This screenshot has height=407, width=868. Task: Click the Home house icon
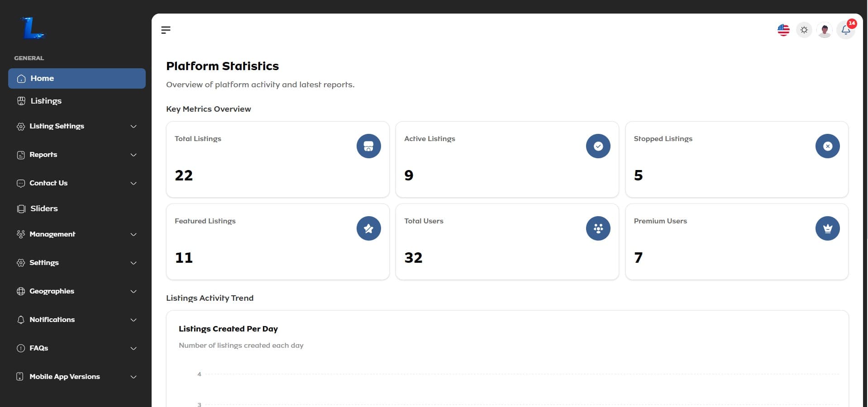coord(21,79)
